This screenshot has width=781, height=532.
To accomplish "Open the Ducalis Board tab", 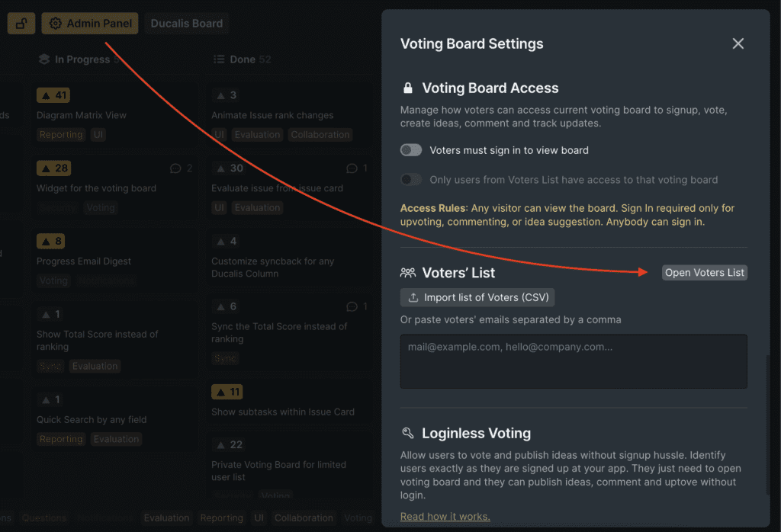I will (187, 24).
